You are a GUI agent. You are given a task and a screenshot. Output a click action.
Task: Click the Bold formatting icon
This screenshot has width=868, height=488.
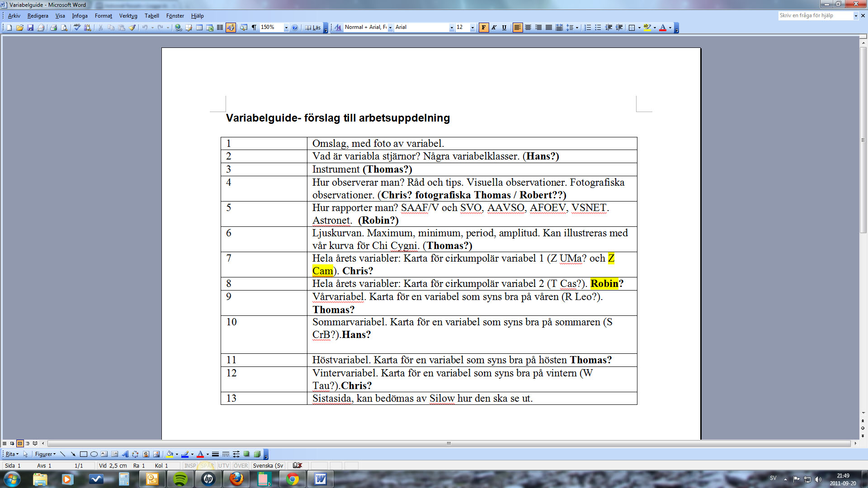click(483, 27)
